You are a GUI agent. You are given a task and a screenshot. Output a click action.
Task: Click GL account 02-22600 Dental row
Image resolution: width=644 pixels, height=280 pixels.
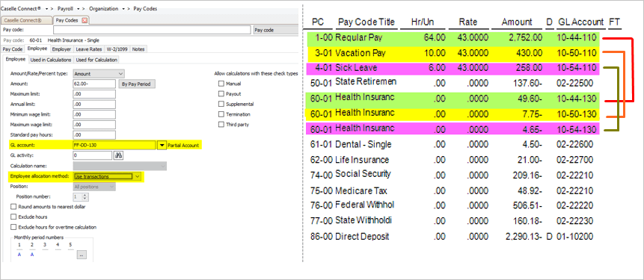(575, 144)
